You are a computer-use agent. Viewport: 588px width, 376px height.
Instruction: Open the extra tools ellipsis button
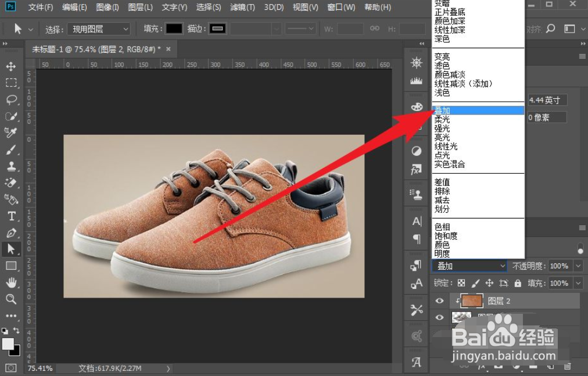[x=11, y=316]
